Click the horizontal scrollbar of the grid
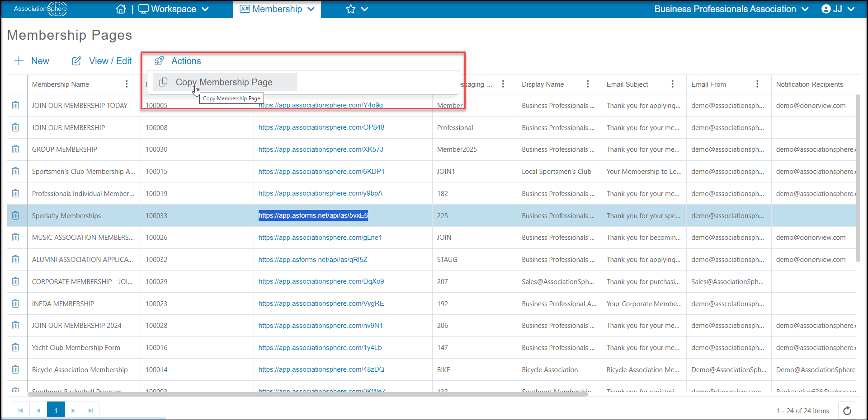Viewport: 868px width, 420px height. (x=307, y=394)
